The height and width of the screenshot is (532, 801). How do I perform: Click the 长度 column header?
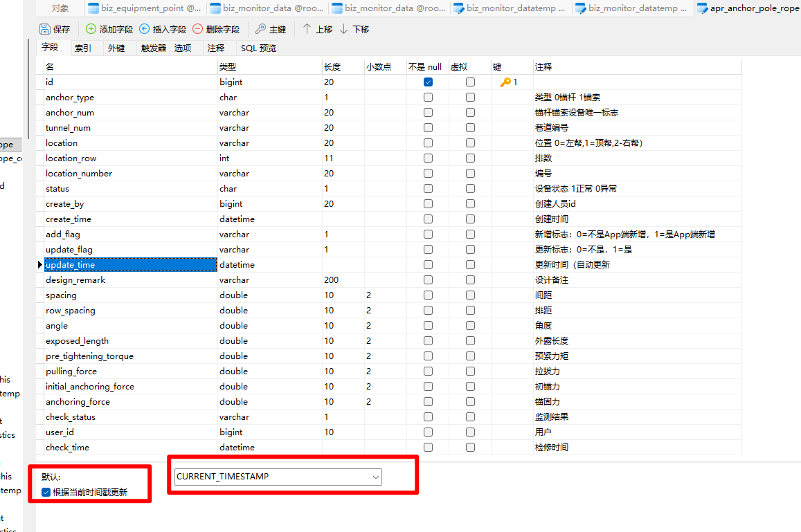click(x=343, y=67)
